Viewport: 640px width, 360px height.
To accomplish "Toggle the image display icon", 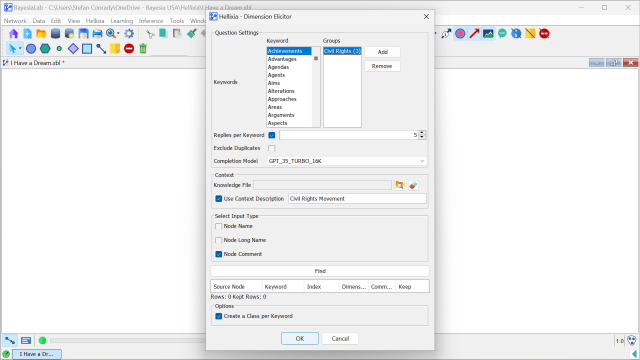I will [x=488, y=33].
